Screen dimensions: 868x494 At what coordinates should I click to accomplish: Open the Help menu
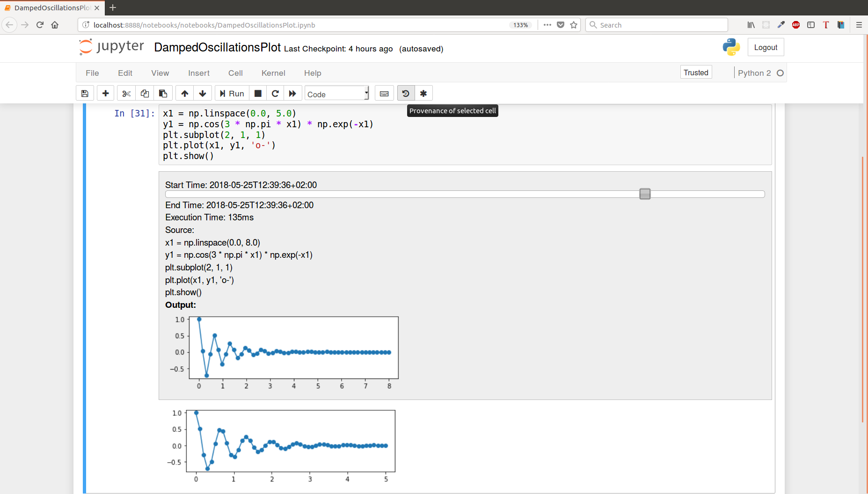[x=313, y=73]
